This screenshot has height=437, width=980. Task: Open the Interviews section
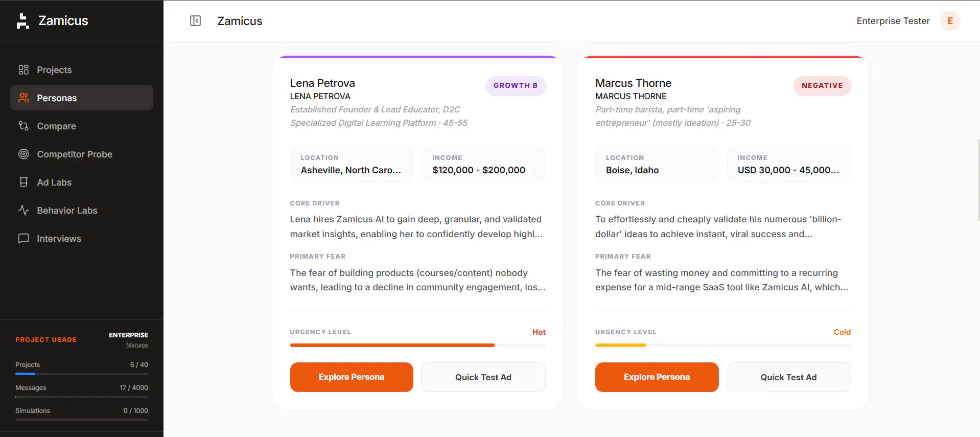tap(82, 238)
